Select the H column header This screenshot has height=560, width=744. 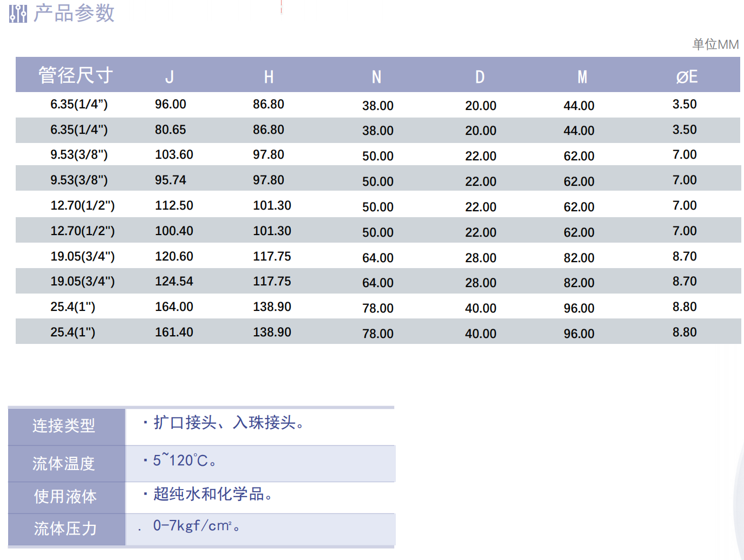click(269, 77)
